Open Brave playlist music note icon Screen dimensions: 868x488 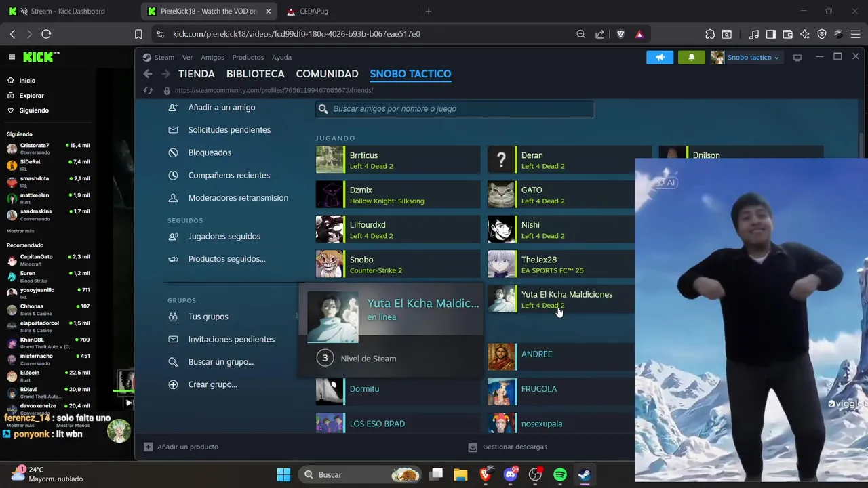click(x=754, y=34)
